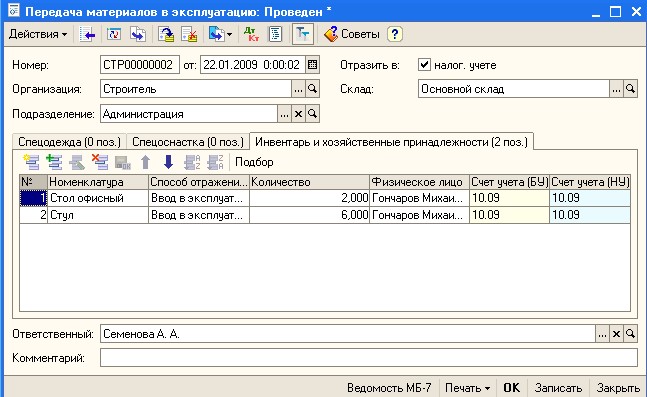Move row up with gray arrow

point(145,162)
